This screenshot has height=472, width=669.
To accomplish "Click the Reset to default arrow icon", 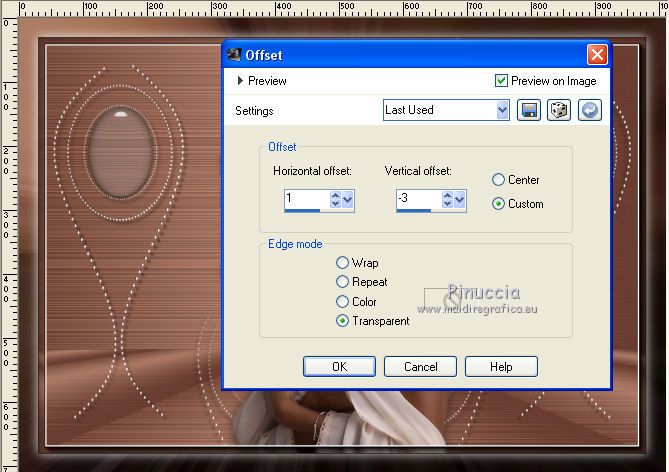I will tap(590, 110).
